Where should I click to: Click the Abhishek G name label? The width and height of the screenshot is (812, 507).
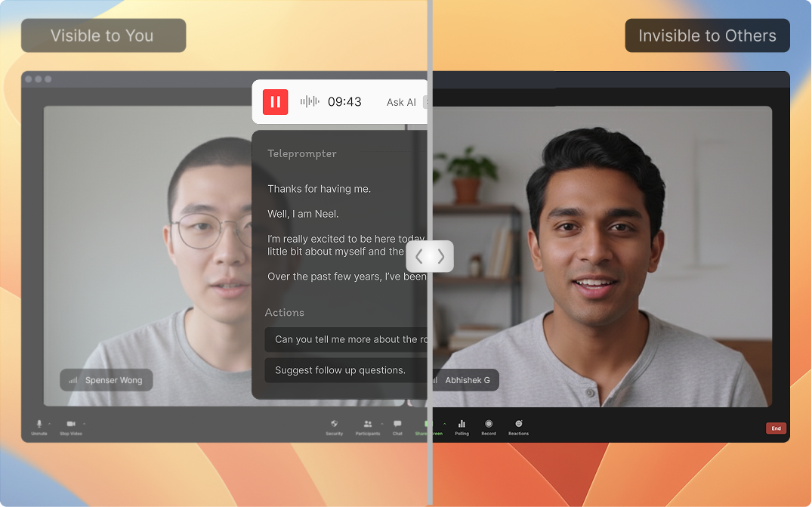467,380
